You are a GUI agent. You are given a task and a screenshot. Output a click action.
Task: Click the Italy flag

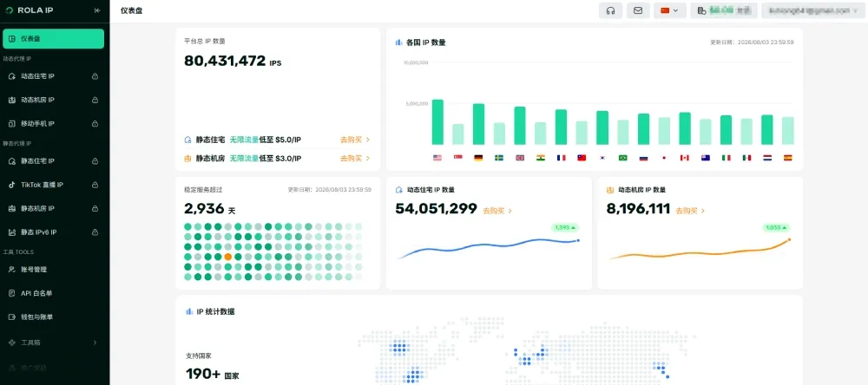[726, 158]
